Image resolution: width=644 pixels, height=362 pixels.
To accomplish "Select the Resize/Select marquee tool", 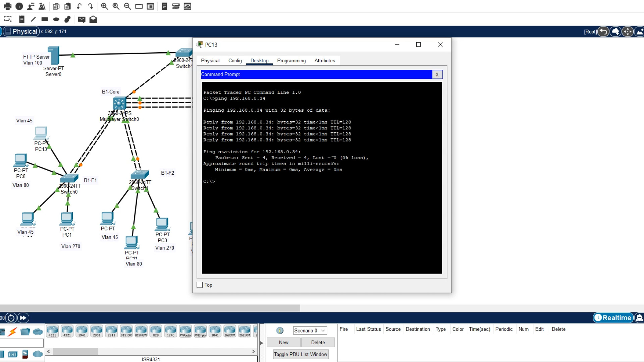I will pos(8,19).
